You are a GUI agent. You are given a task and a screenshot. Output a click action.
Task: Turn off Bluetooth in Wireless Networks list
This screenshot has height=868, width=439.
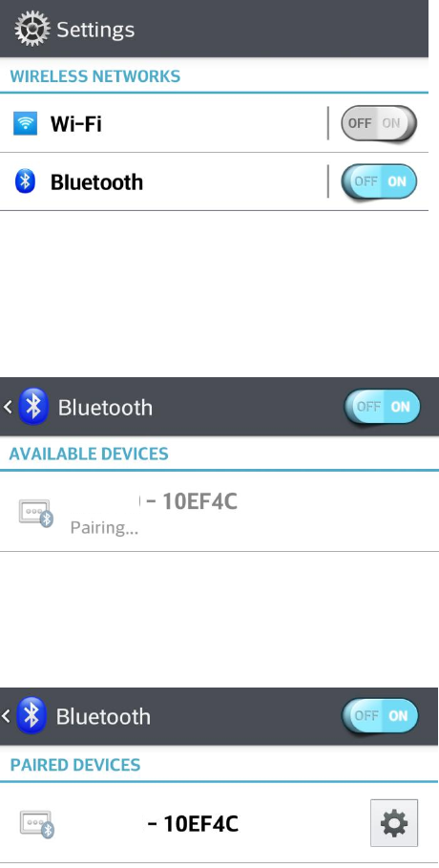[x=378, y=181]
